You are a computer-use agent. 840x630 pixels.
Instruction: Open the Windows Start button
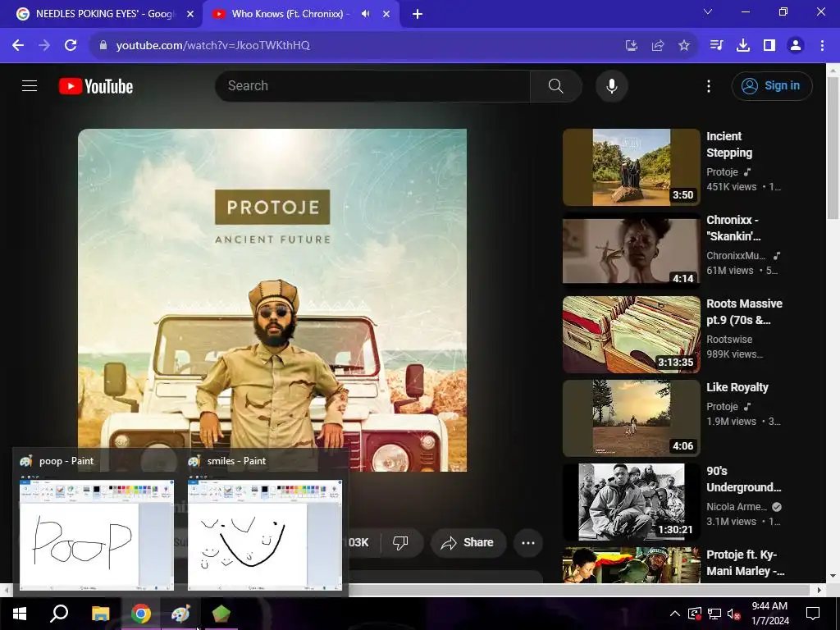pos(20,614)
